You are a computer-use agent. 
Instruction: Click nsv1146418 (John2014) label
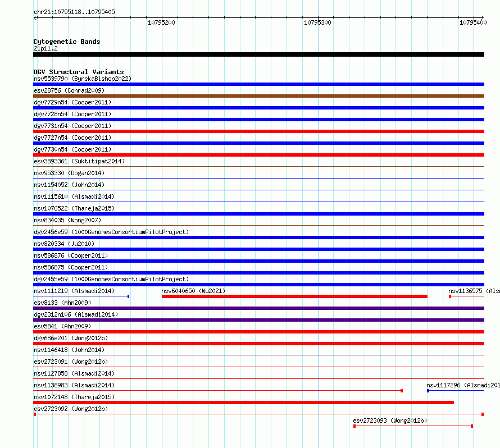pos(69,350)
